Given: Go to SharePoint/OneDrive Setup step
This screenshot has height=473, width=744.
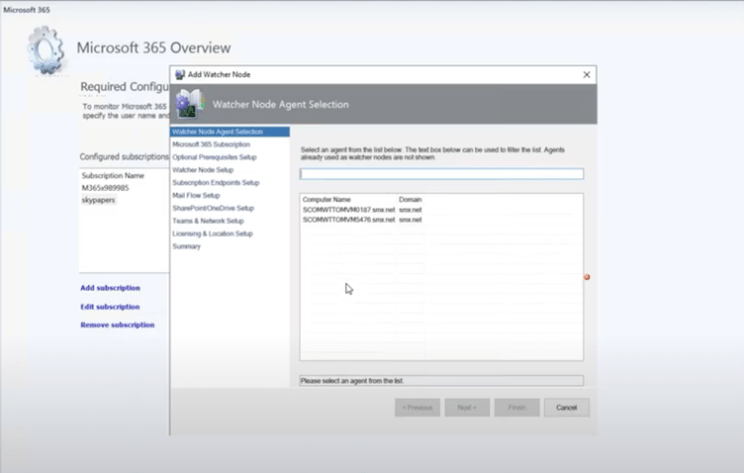Looking at the screenshot, I should (x=213, y=208).
